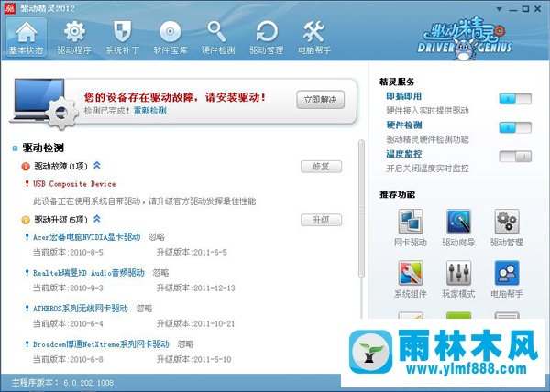This screenshot has width=550, height=392.
Task: Open the 玩家模式 mixer icon
Action: [x=458, y=279]
